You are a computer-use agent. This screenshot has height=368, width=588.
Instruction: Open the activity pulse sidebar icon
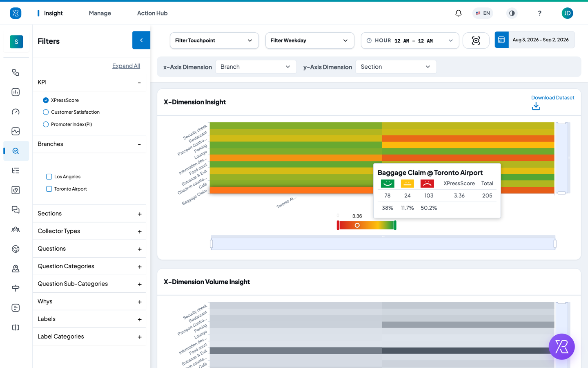click(x=16, y=131)
